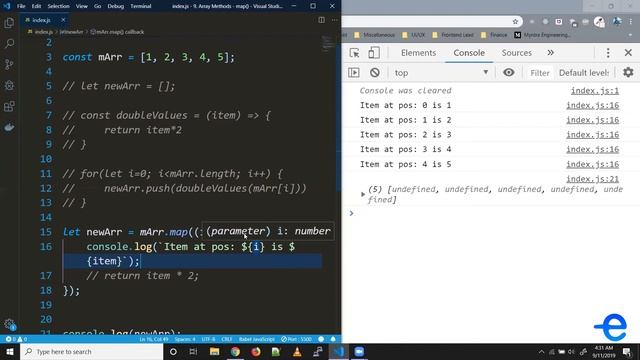The width and height of the screenshot is (640, 360).
Task: Switch to the Elements tab in DevTools
Action: pyautogui.click(x=418, y=53)
